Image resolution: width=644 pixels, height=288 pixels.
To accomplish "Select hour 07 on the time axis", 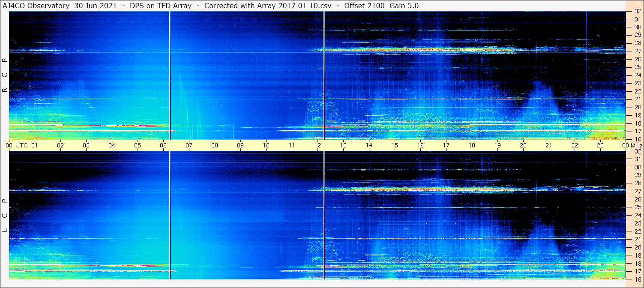I will tap(189, 145).
